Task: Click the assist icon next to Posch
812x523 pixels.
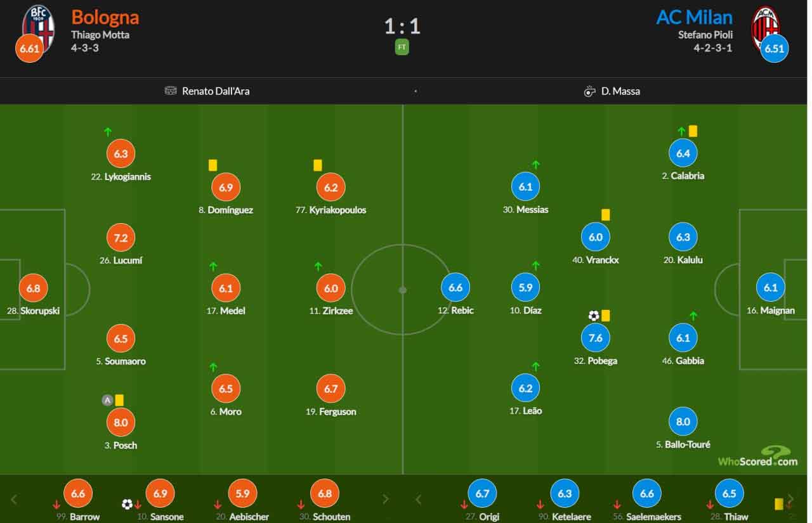Action: coord(107,400)
